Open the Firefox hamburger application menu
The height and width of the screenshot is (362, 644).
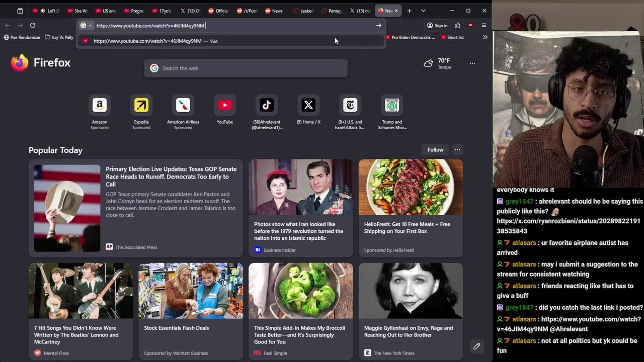coord(484,25)
